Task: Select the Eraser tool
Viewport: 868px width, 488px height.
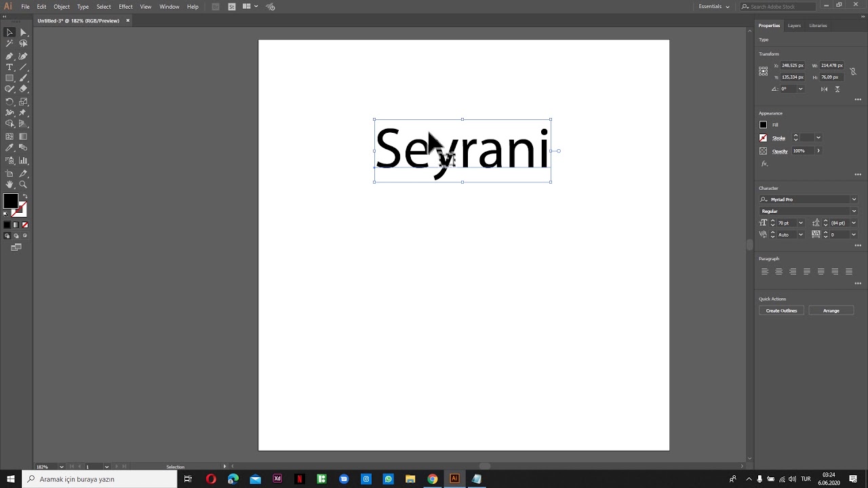Action: [x=23, y=89]
